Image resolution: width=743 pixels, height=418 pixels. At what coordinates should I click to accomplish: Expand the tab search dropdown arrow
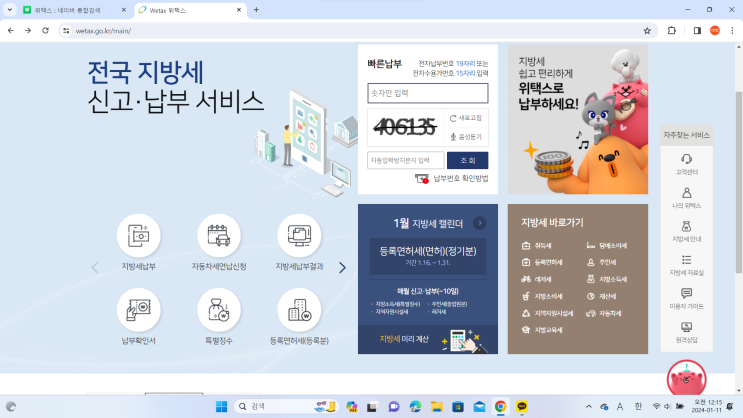[x=9, y=9]
